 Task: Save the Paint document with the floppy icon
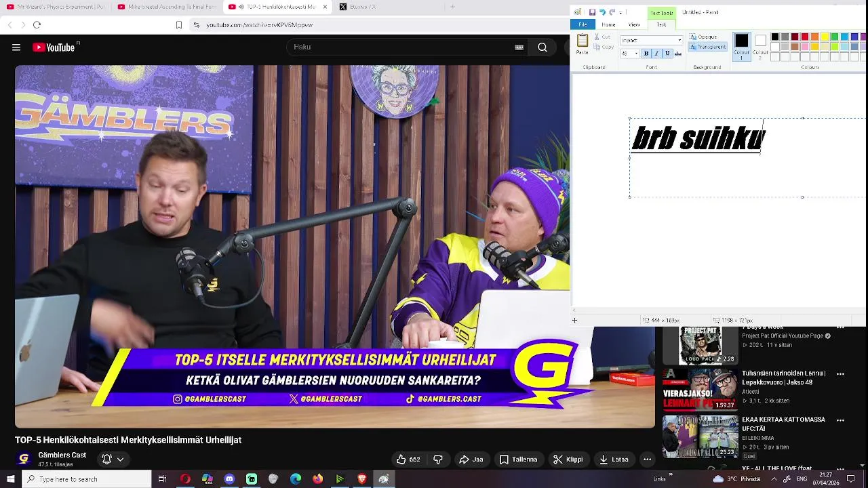[x=592, y=12]
